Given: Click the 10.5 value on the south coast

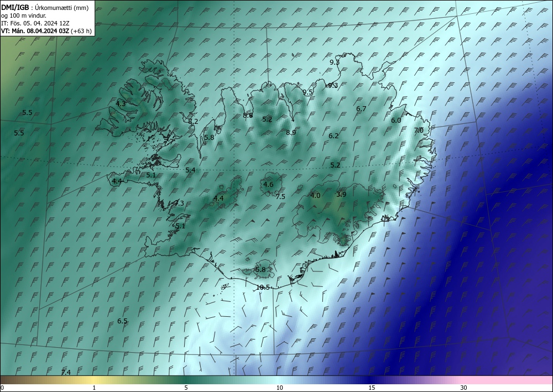Looking at the screenshot, I should point(263,288).
